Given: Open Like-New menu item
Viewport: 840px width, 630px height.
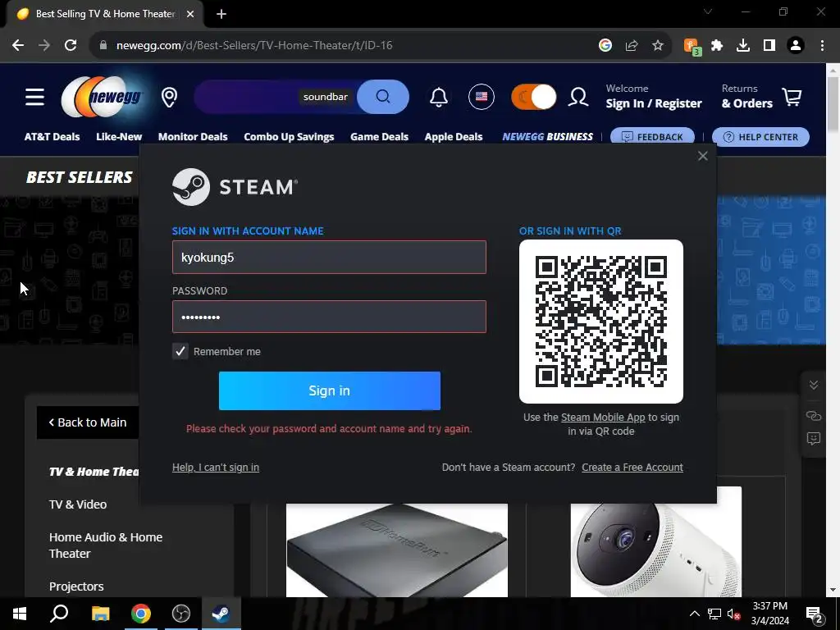Looking at the screenshot, I should pyautogui.click(x=119, y=137).
